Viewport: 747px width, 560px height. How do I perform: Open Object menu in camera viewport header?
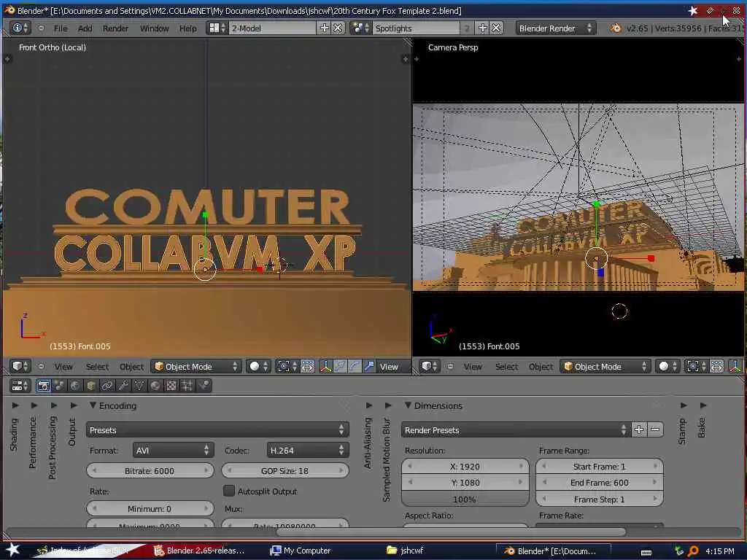(x=541, y=366)
